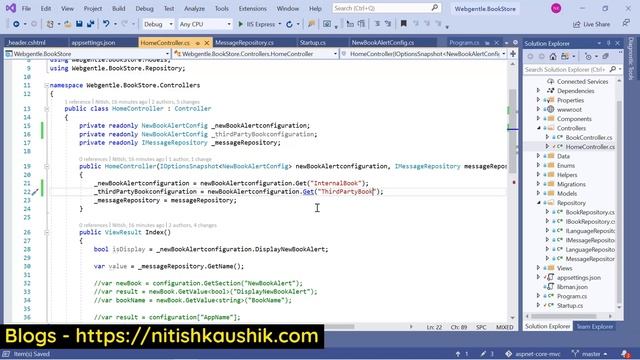This screenshot has height=360, width=640.
Task: Collapse the Index method at line 26
Action: (x=47, y=232)
